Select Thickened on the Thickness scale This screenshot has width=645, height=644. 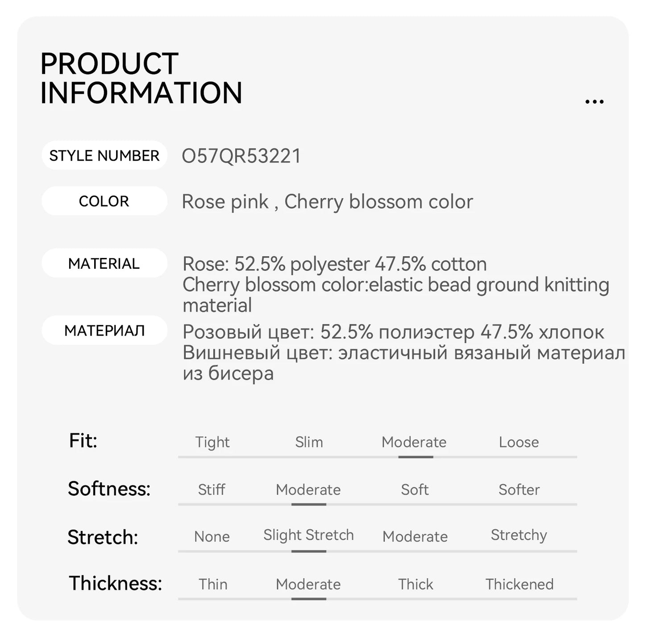(520, 584)
